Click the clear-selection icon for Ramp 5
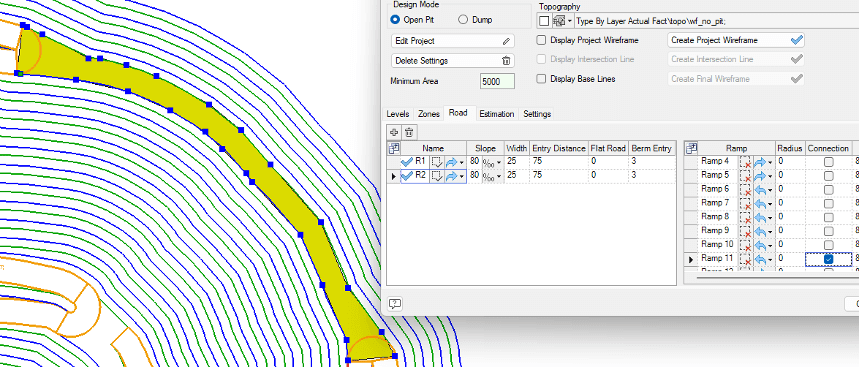This screenshot has height=370, width=860. pyautogui.click(x=745, y=176)
